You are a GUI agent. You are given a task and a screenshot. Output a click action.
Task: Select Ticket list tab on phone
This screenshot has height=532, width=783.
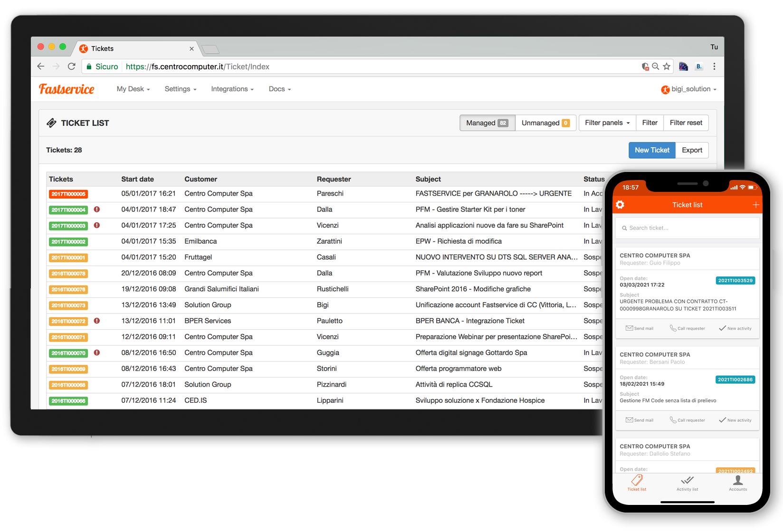tap(637, 483)
